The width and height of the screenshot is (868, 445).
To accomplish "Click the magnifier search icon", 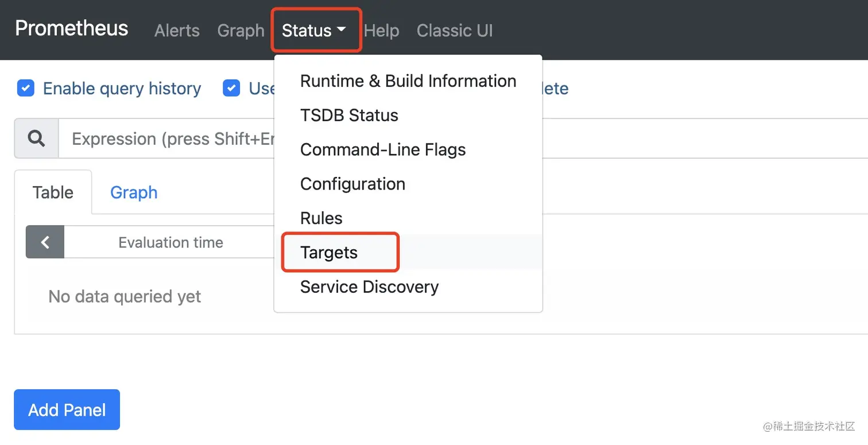I will pos(36,138).
